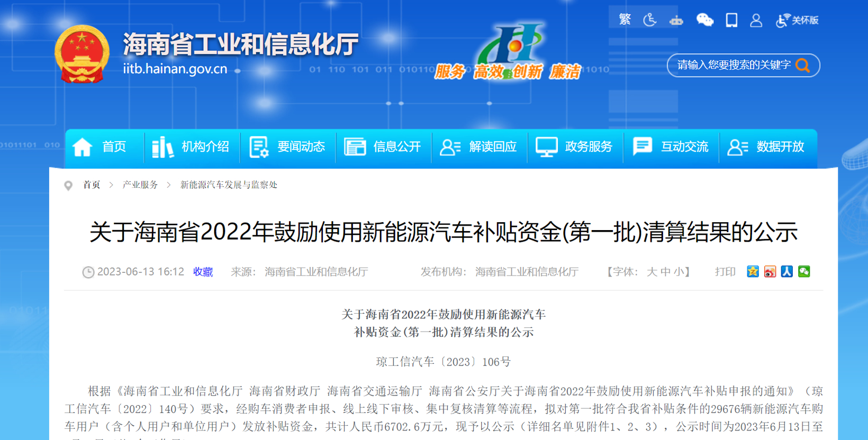This screenshot has width=868, height=440.
Task: Open the robot assistant icon
Action: coord(676,21)
